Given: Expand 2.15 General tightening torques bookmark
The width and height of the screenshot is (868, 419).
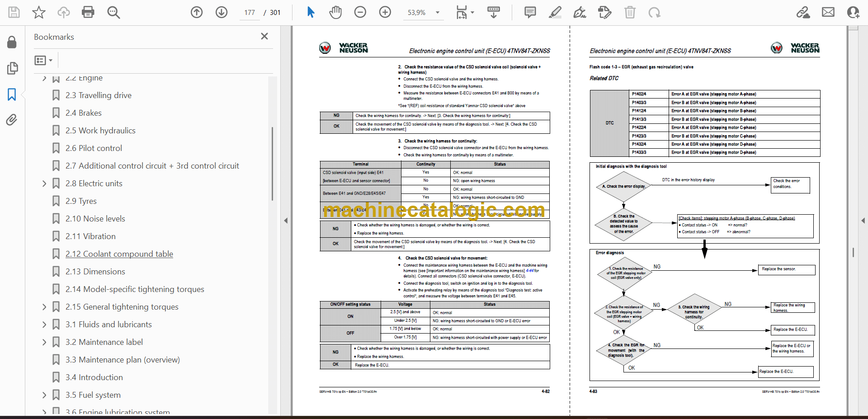Looking at the screenshot, I should [44, 307].
